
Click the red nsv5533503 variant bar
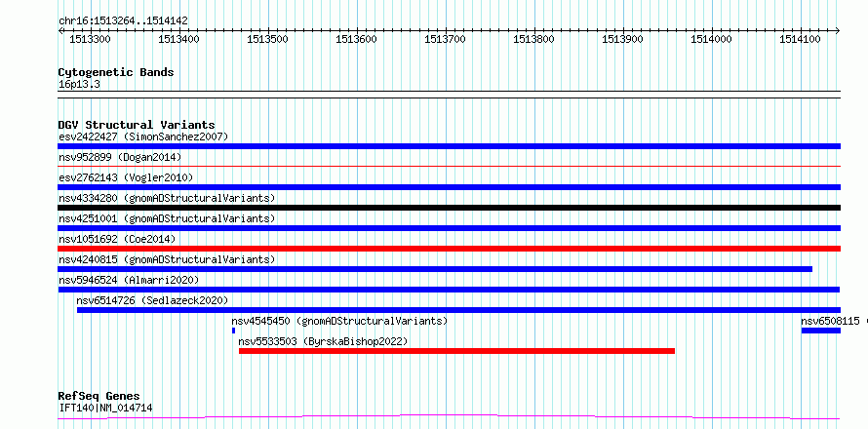click(x=456, y=351)
